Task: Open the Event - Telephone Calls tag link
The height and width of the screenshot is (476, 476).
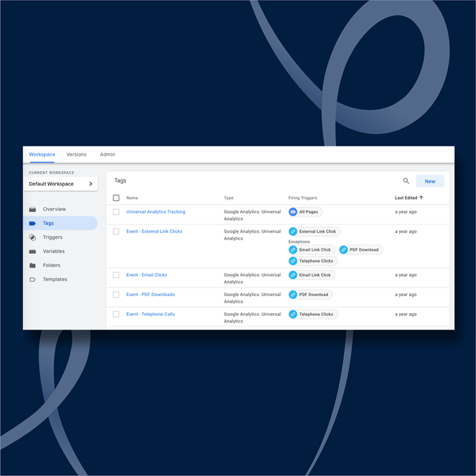Action: tap(150, 314)
